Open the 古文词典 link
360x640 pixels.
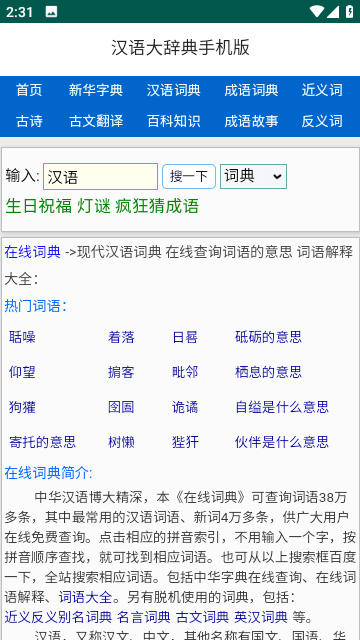(x=202, y=617)
